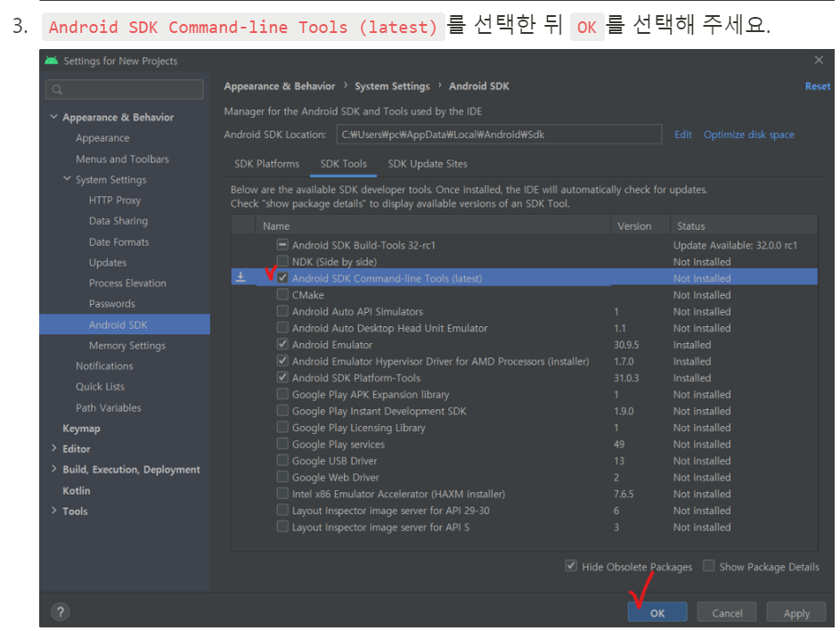Click the search magnifier icon
The width and height of the screenshot is (840, 631).
pyautogui.click(x=57, y=89)
